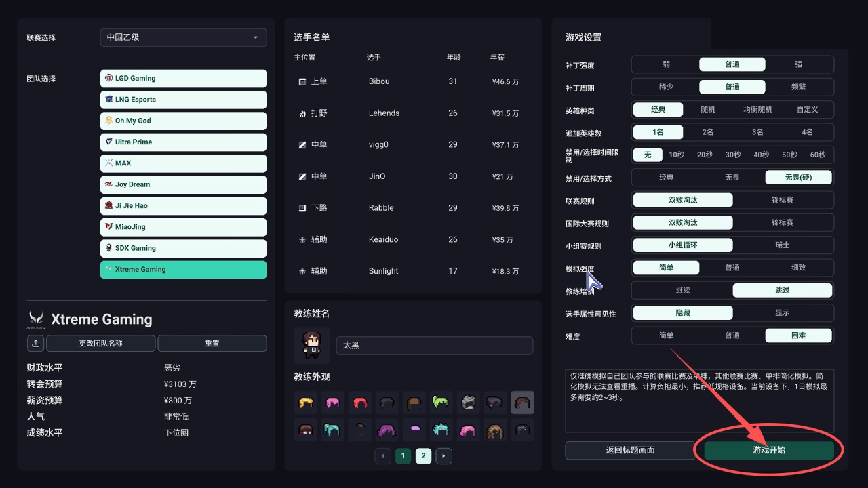Set 英雄种类 to 均衡随机

(x=757, y=110)
